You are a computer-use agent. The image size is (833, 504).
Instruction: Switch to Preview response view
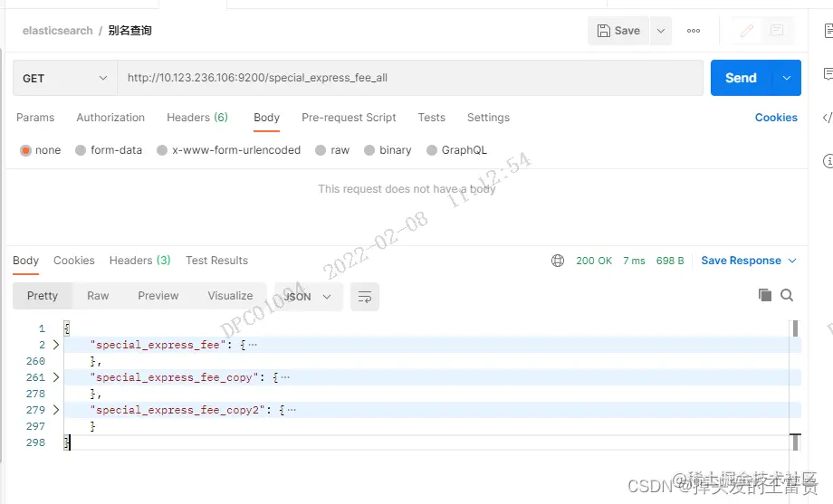(x=158, y=296)
